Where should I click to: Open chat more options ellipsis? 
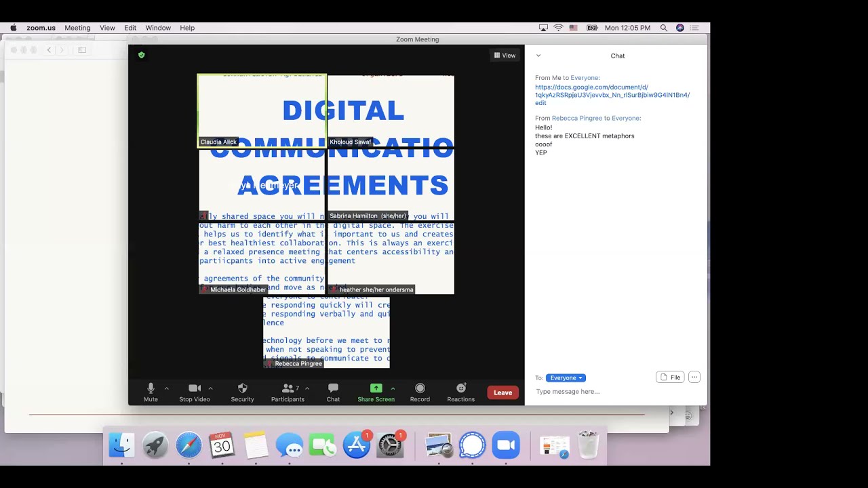coord(694,377)
